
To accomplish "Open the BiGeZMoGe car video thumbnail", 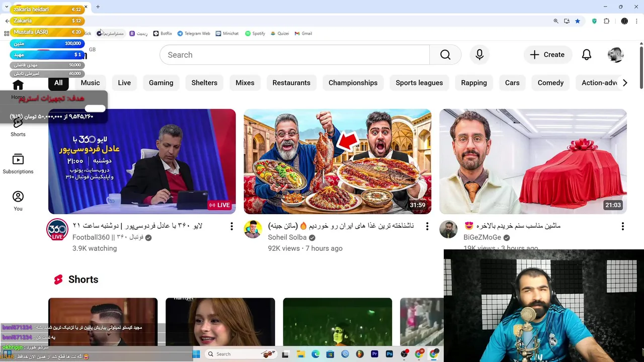I will 533,161.
